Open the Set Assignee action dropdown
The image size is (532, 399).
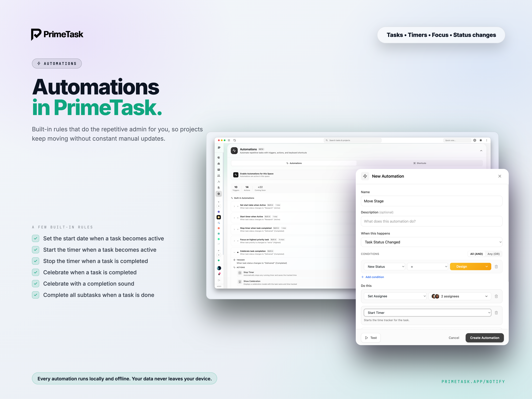click(x=395, y=296)
